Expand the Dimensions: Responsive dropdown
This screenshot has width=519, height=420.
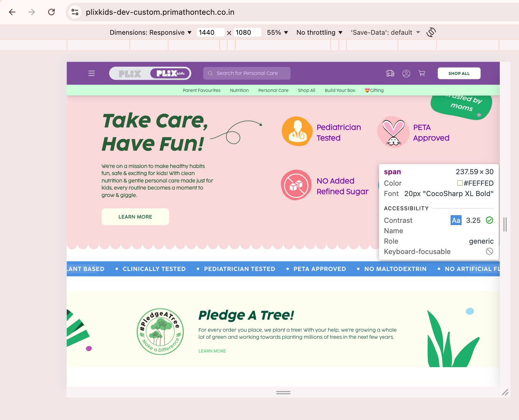pos(150,32)
